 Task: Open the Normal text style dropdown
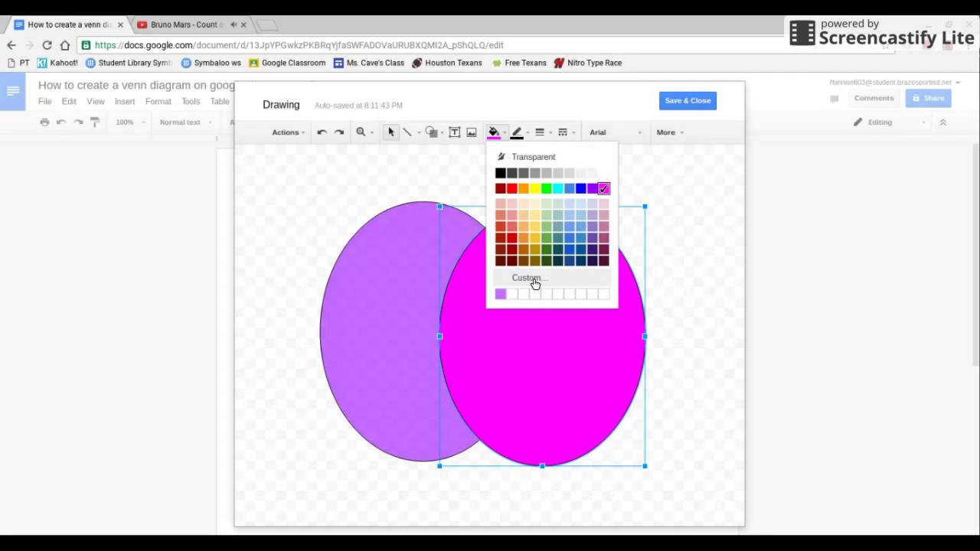tap(184, 122)
